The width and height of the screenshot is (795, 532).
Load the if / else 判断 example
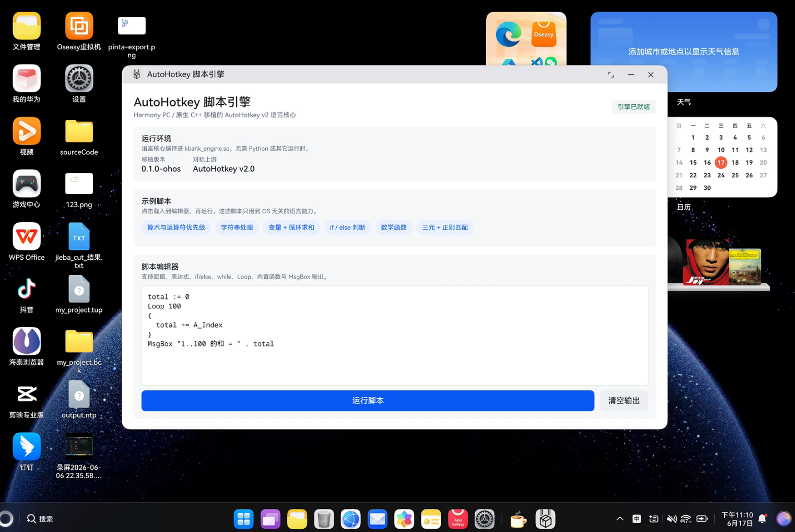coord(347,227)
